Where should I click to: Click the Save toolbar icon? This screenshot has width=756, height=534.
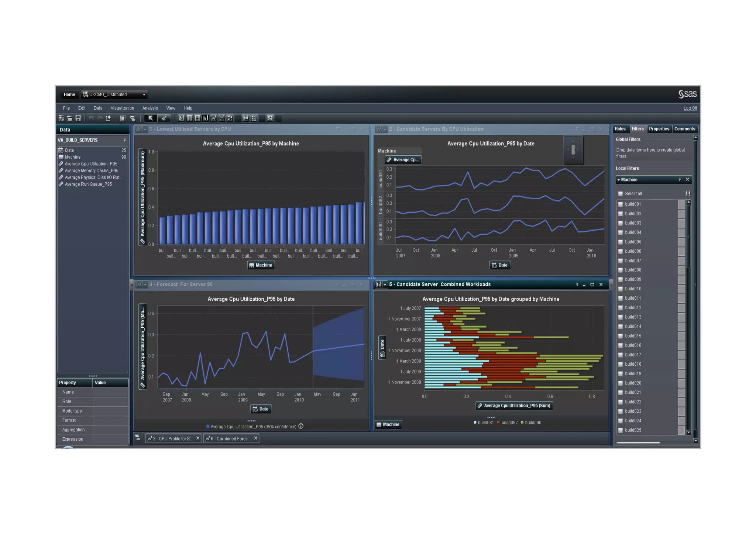pyautogui.click(x=78, y=118)
